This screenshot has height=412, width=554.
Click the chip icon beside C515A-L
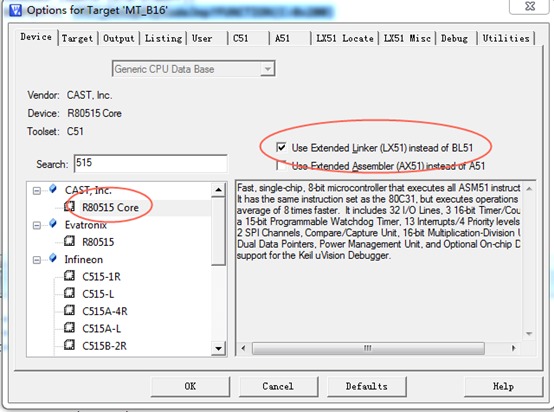70,328
